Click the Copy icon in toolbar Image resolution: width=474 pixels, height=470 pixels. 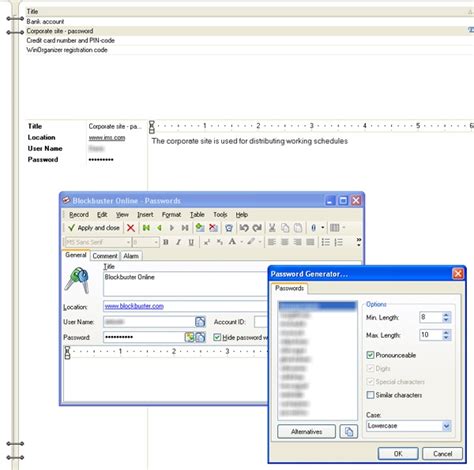285,228
